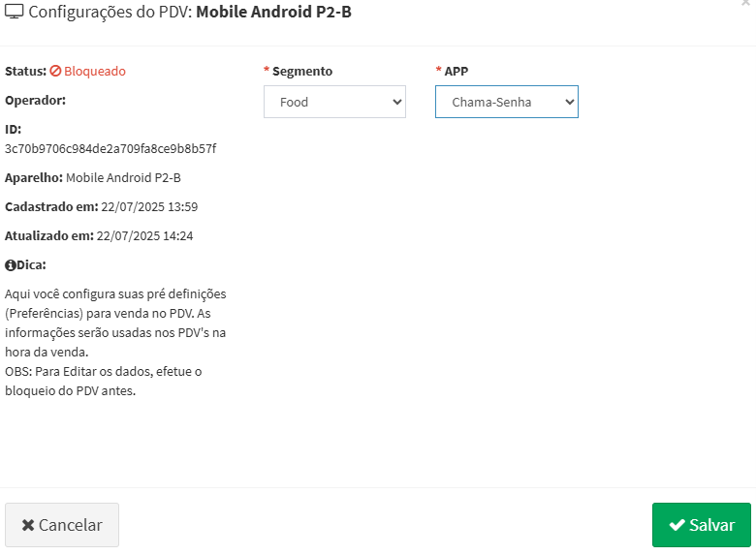Viewport: 756px width, 555px height.
Task: Click the Segmento field label
Action: (302, 72)
